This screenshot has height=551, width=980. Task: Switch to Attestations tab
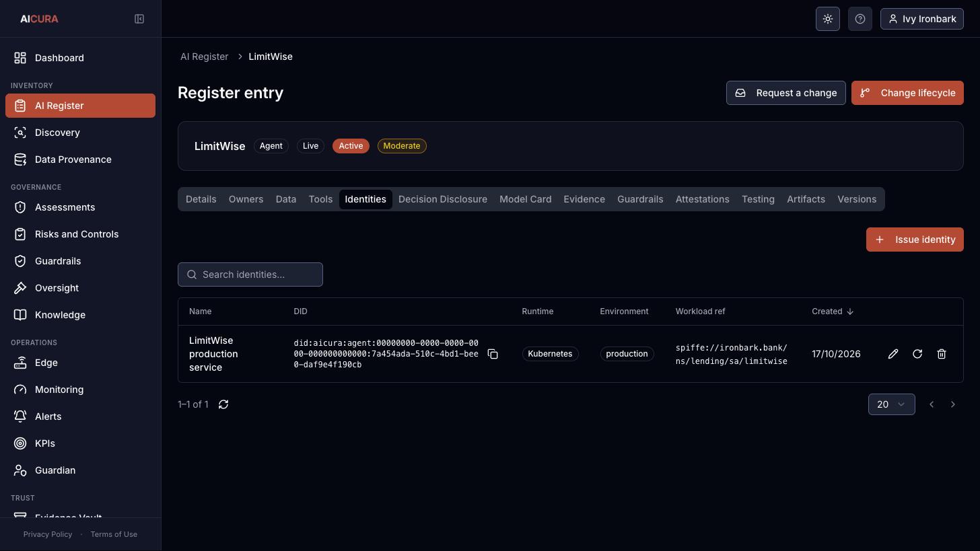[702, 199]
